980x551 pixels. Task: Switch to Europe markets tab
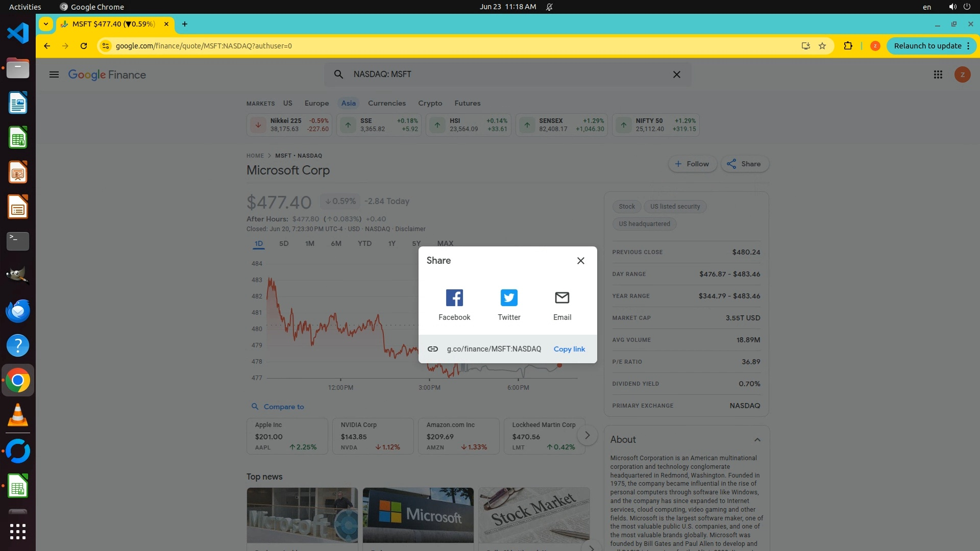point(316,103)
